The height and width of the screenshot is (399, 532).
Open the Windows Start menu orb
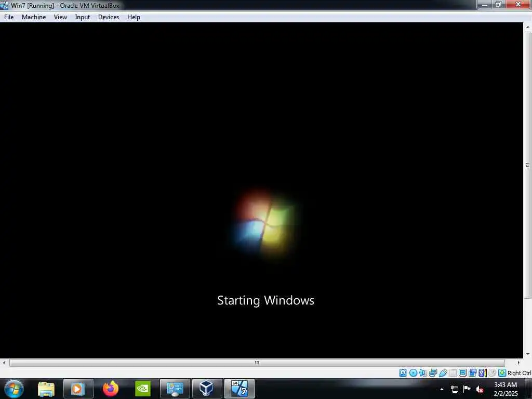pyautogui.click(x=14, y=389)
